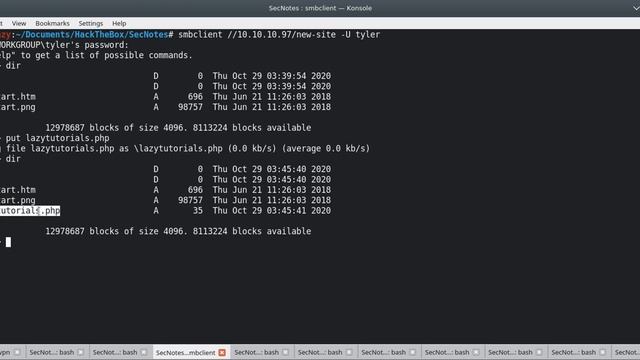Open the Settings menu
The width and height of the screenshot is (640, 360).
coord(91,23)
